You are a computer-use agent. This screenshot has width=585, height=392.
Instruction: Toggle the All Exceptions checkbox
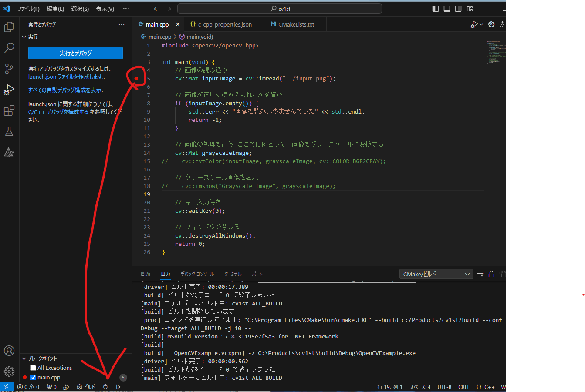(x=33, y=368)
